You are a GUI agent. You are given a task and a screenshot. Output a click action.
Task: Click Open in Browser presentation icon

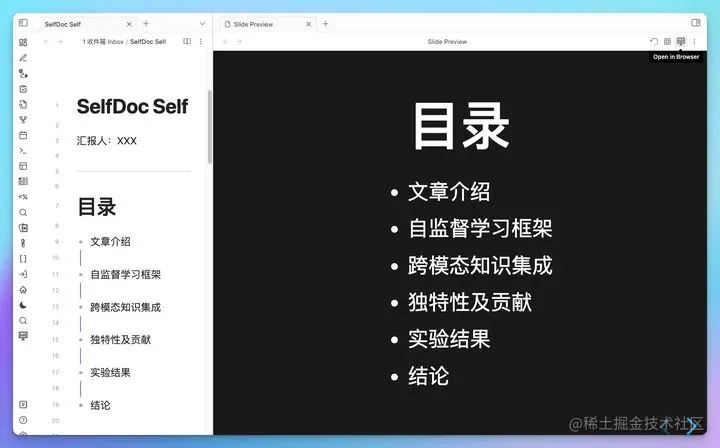(681, 41)
